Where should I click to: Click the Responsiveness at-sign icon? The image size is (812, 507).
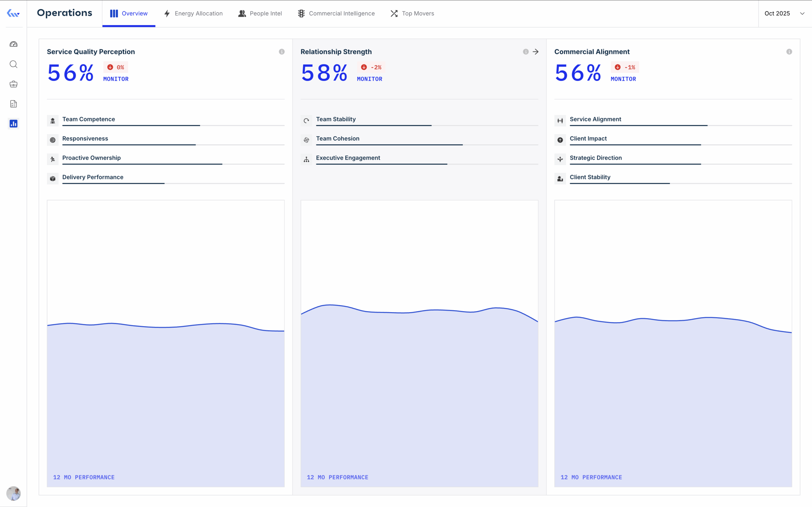pos(53,140)
